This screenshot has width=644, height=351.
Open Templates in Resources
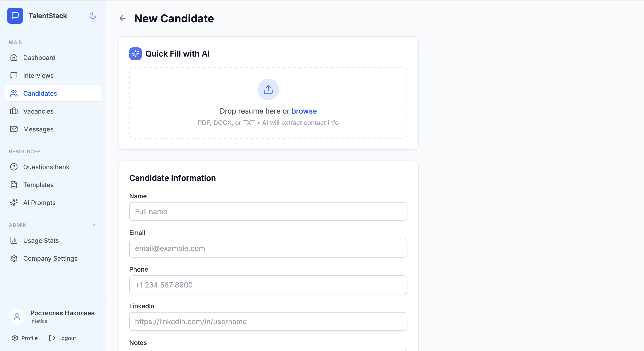click(x=38, y=185)
